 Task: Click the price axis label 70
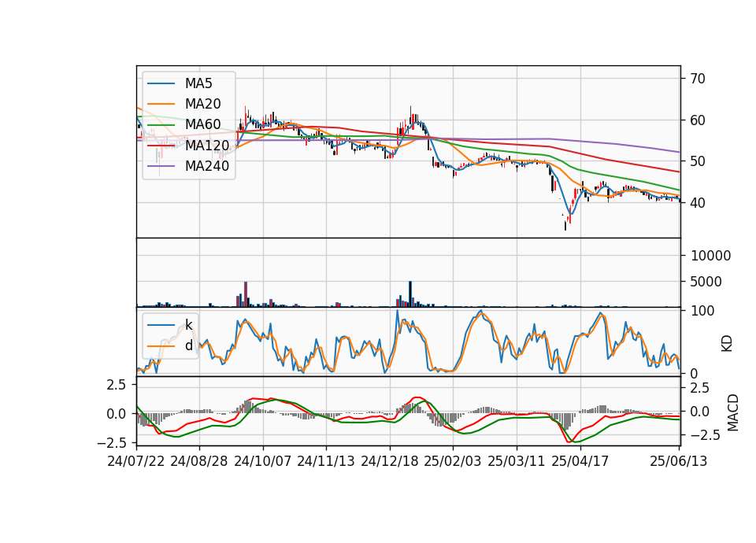[x=698, y=79]
